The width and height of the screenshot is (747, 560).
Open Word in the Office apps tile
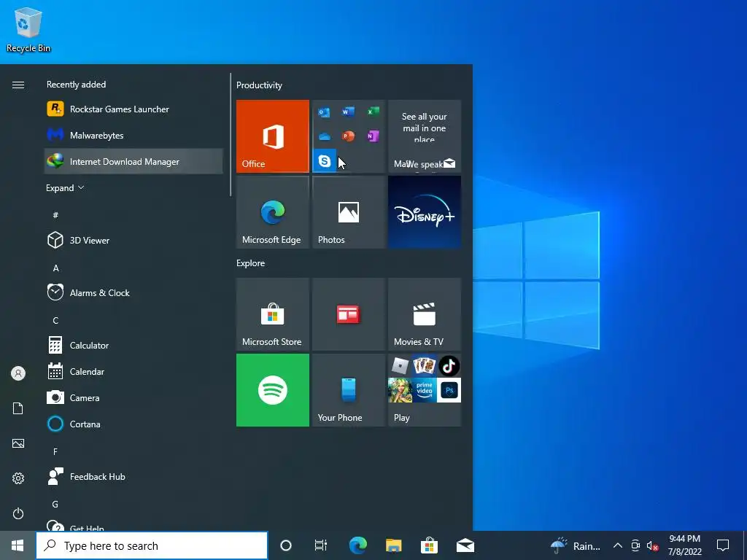click(x=348, y=112)
